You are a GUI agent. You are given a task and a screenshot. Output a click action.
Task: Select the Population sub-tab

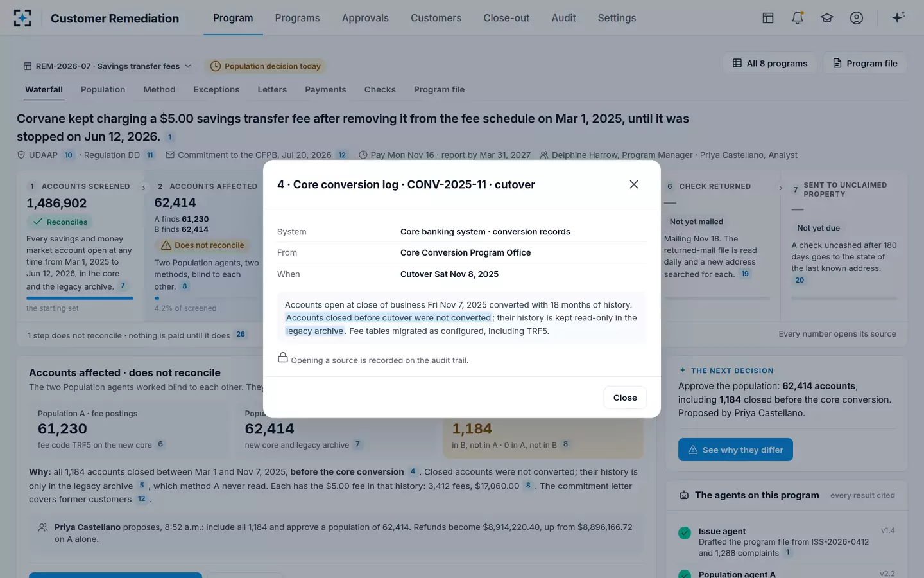coord(103,89)
